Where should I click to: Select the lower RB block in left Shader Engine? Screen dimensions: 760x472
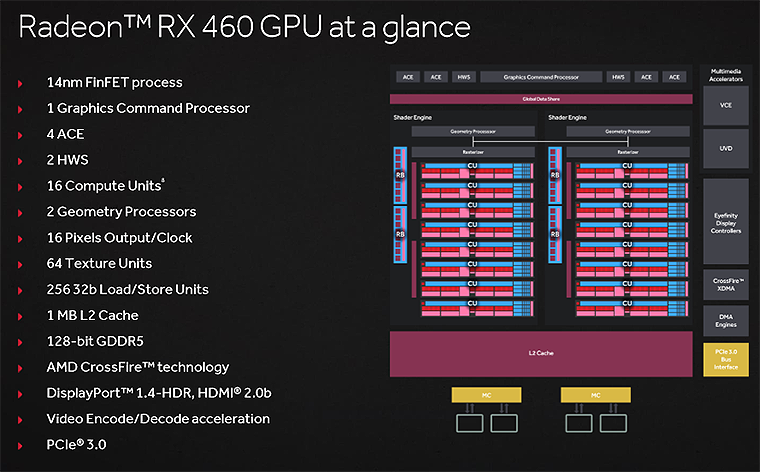(400, 235)
